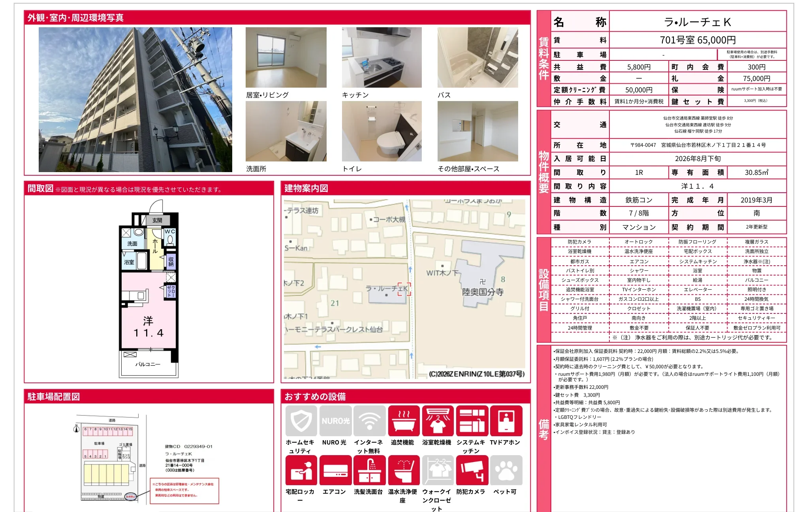Image resolution: width=812 pixels, height=512 pixels.
Task: Select the floor value 7 / 8階
Action: 639,213
